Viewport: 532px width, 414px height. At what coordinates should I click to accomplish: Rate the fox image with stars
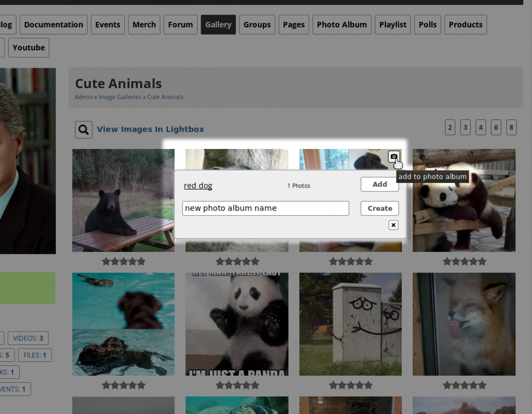[464, 386]
